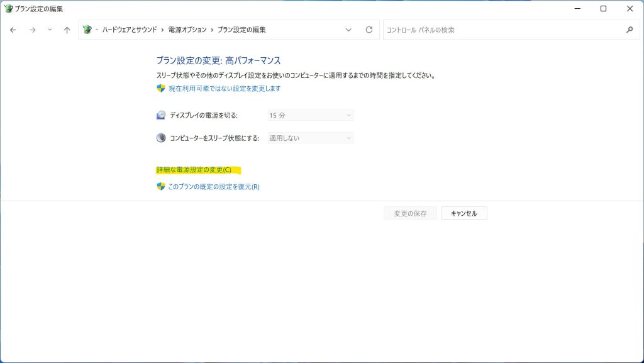644x363 pixels.
Task: Click the forward navigation arrow
Action: point(33,30)
